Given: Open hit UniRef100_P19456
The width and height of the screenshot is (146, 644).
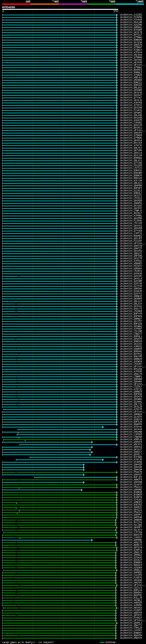Looking at the screenshot, I should [x=131, y=17].
